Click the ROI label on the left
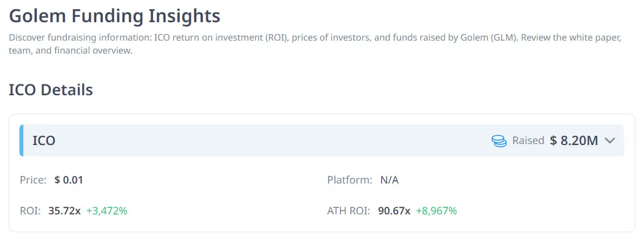 [x=30, y=211]
